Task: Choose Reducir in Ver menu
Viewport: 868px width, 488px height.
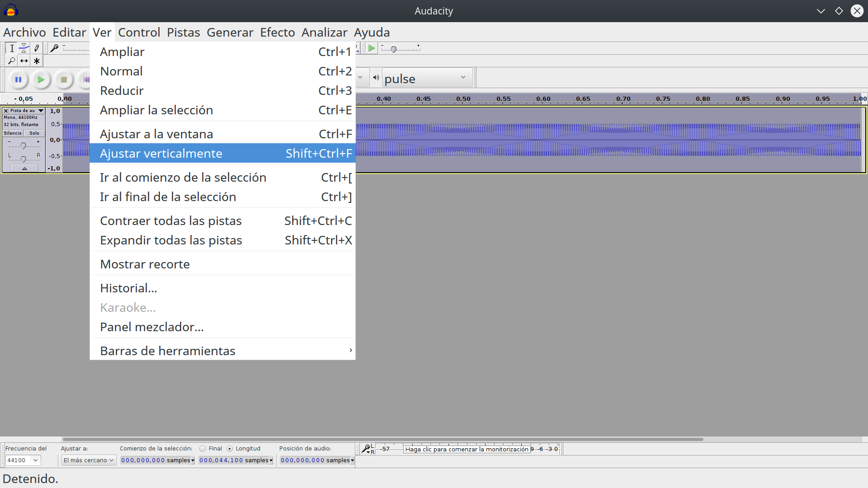Action: tap(222, 91)
